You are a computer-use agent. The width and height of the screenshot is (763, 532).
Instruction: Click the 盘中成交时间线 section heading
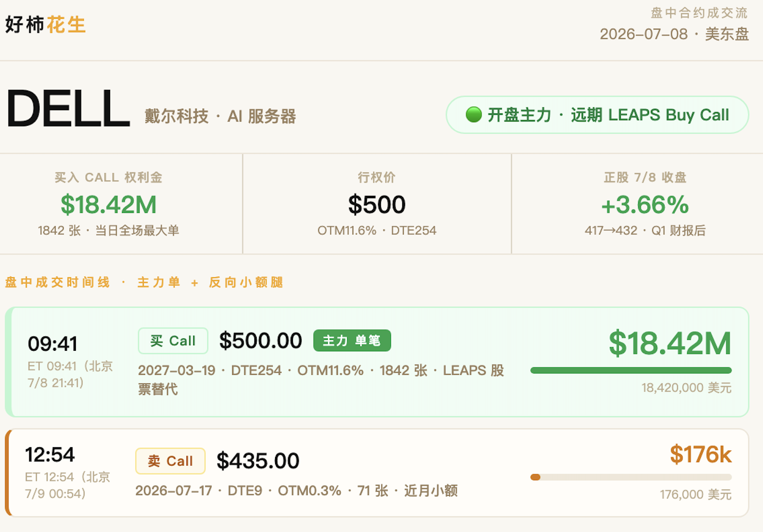pos(144,282)
